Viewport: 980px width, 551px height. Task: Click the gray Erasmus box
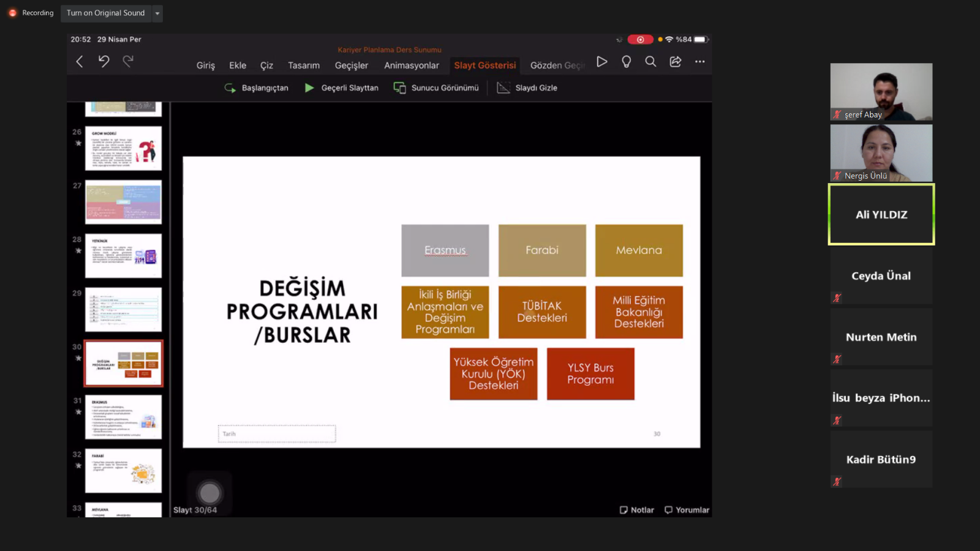coord(445,250)
